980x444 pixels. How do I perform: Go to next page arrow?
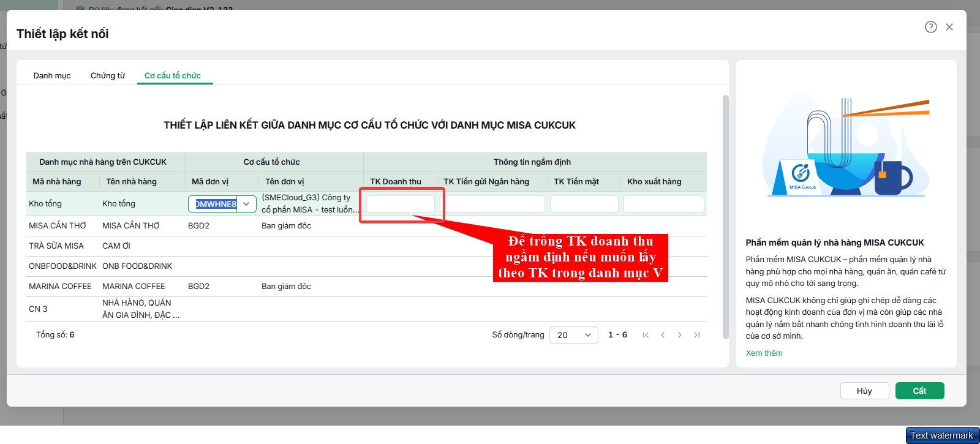tap(679, 335)
